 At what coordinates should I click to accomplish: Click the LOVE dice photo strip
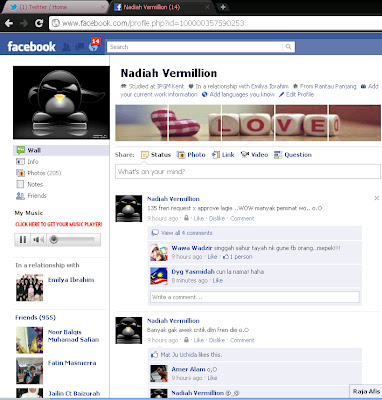click(x=248, y=123)
